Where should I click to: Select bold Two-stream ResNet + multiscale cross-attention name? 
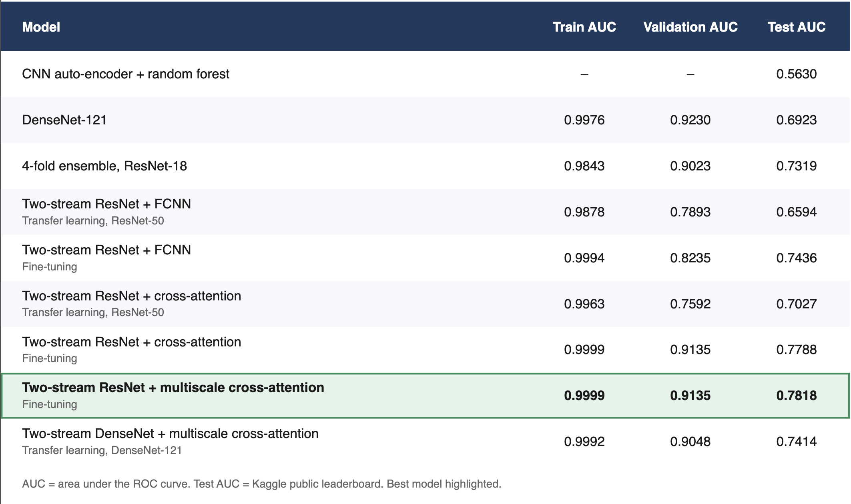[173, 388]
